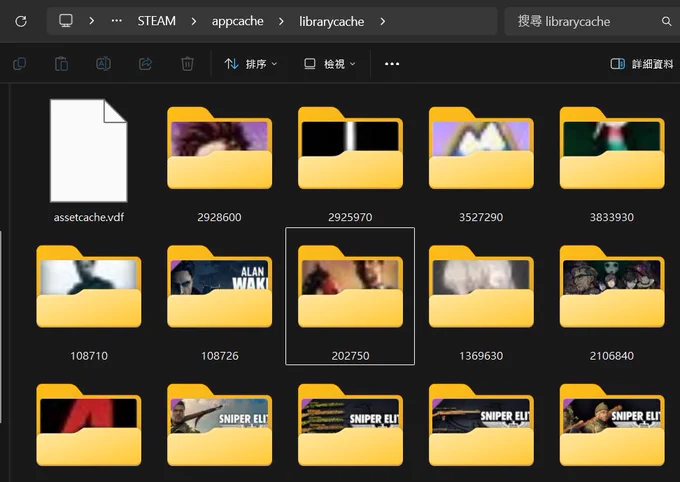Select folder 1369630
The width and height of the screenshot is (680, 482).
click(x=481, y=286)
